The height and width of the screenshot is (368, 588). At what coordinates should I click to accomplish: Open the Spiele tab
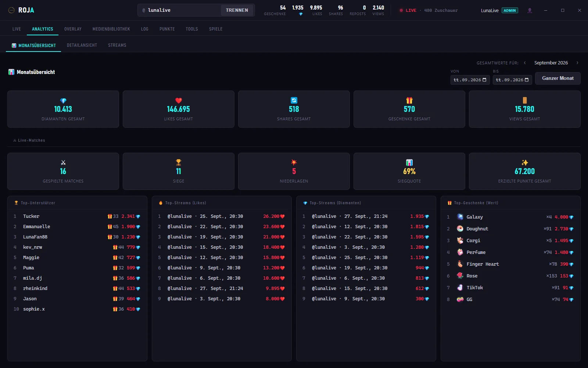pyautogui.click(x=216, y=29)
